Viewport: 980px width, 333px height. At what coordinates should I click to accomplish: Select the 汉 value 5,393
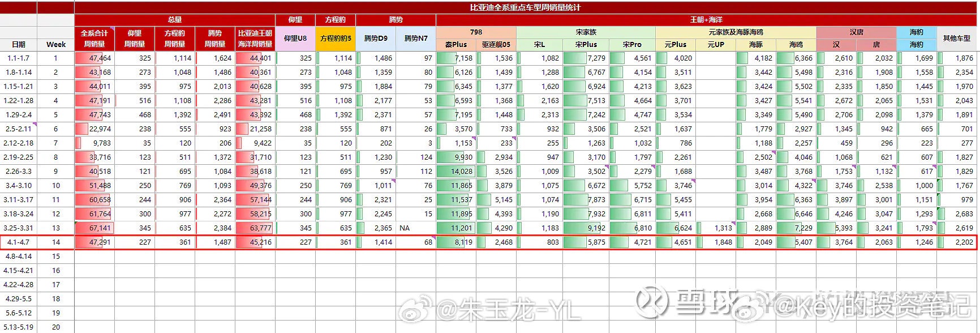tap(836, 228)
